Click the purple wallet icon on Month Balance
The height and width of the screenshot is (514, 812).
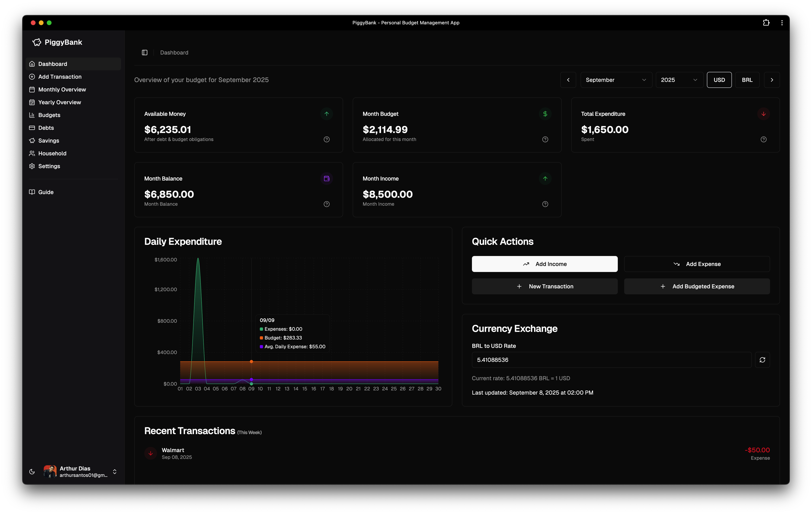coord(326,179)
